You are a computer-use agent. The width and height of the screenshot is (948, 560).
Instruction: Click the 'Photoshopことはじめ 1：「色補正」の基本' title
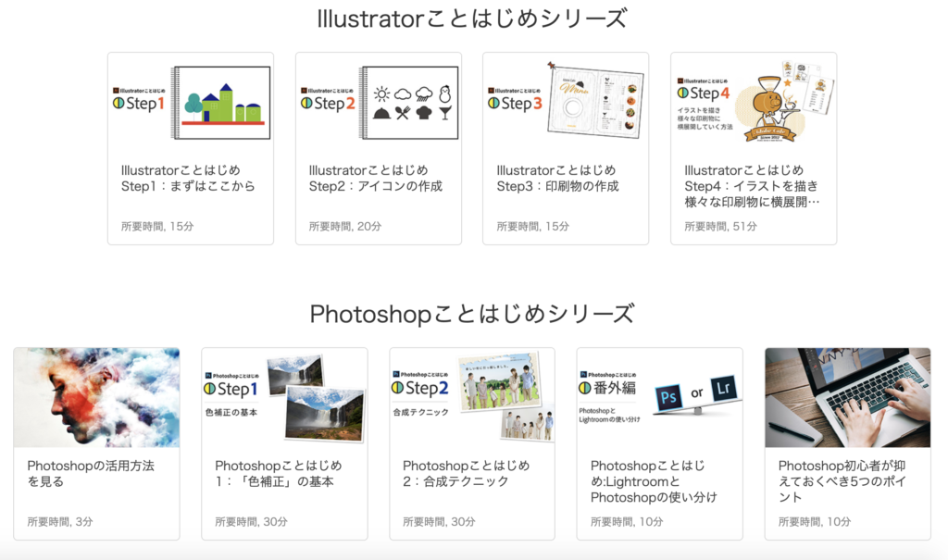(279, 474)
